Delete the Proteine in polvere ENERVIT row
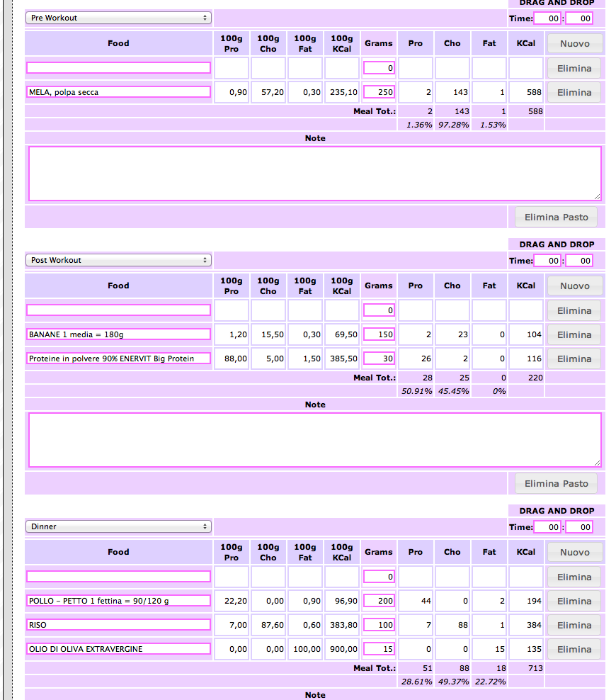 tap(574, 359)
